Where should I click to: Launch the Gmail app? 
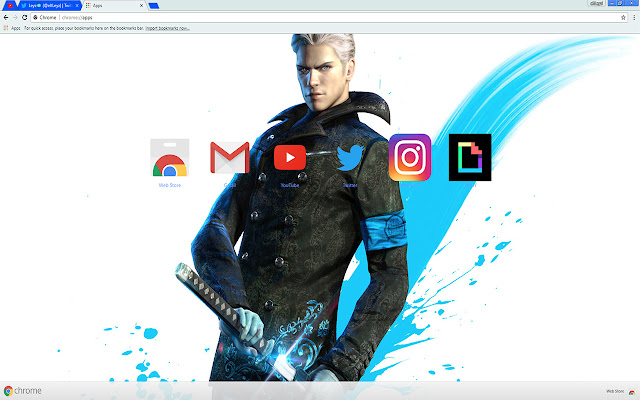(x=229, y=158)
